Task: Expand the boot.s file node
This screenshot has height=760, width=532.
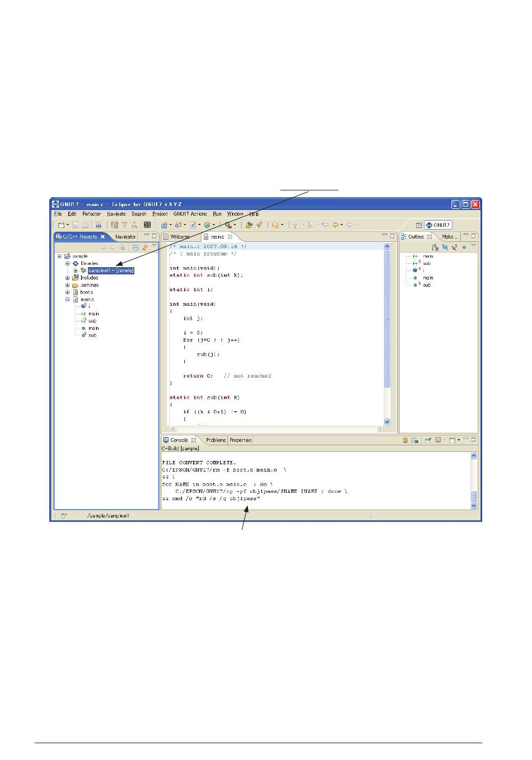Action: (x=68, y=292)
